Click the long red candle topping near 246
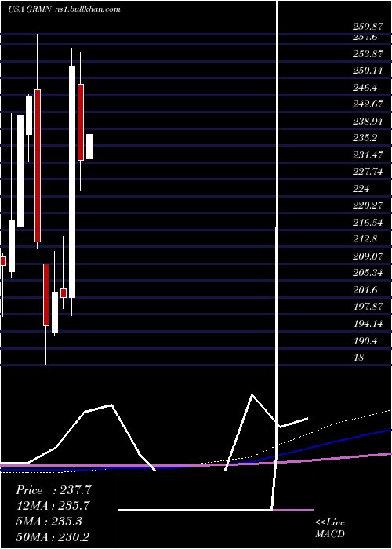 point(37,165)
